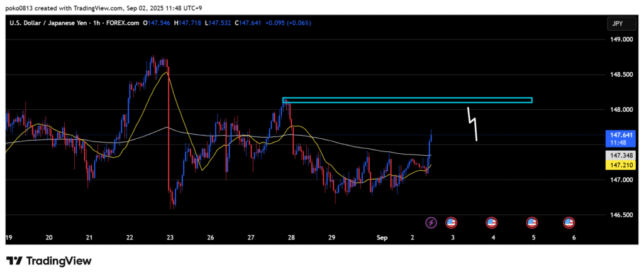Click the purple lightning event icon
644x277 pixels.
pyautogui.click(x=431, y=222)
